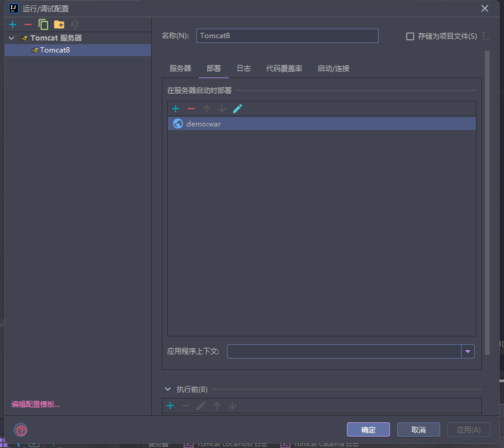Switch to the 启动/连接 tab
The width and height of the screenshot is (504, 448).
click(333, 69)
